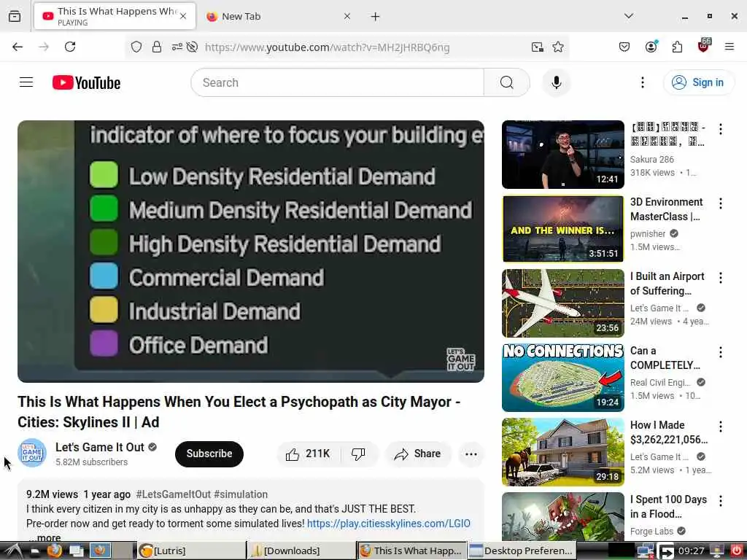Open options menu for 100 Days Flood video
The width and height of the screenshot is (747, 560).
(x=721, y=500)
